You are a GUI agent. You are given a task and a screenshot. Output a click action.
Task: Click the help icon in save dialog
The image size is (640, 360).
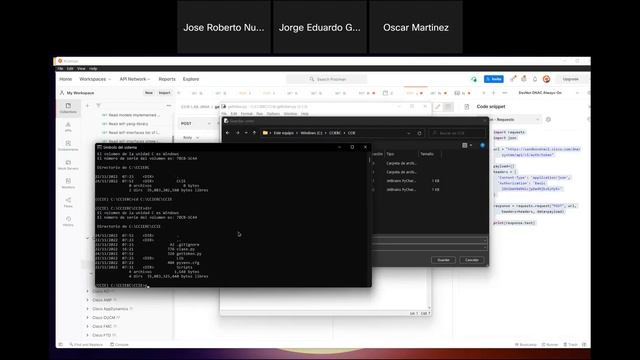482,145
